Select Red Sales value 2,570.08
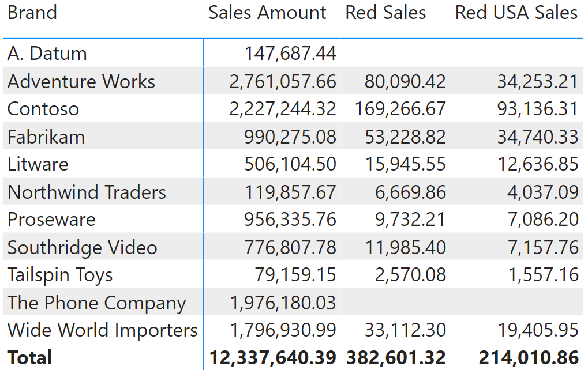This screenshot has height=370, width=588. tap(411, 275)
